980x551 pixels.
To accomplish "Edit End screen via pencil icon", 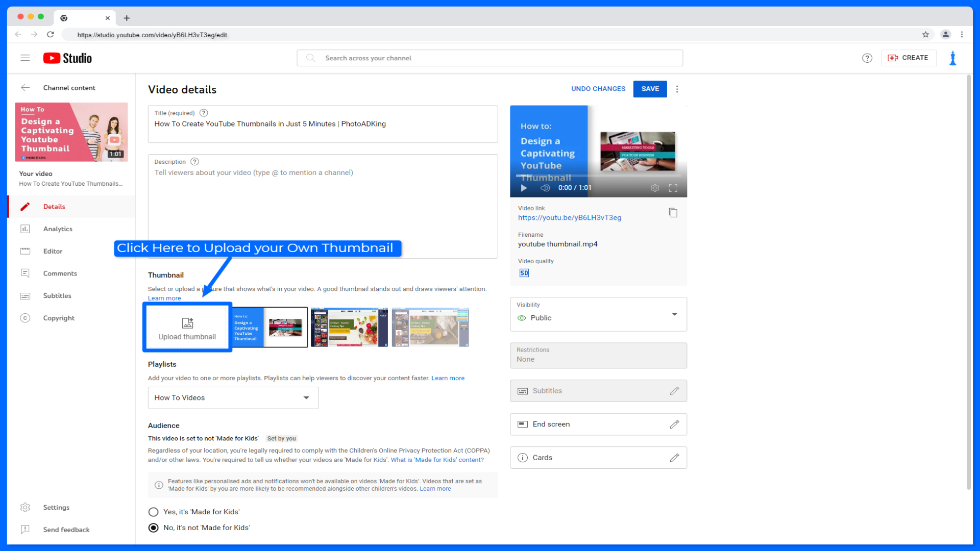I will (674, 424).
